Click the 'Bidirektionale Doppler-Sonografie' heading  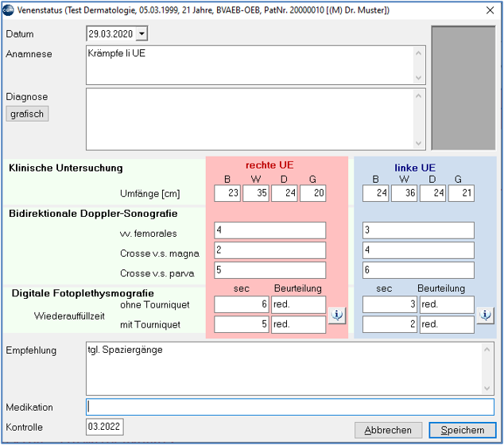pyautogui.click(x=93, y=214)
